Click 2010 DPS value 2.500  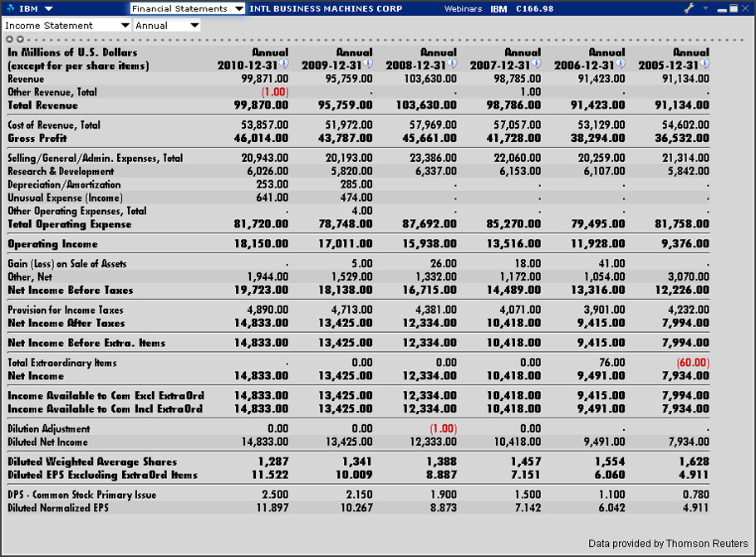pos(275,495)
